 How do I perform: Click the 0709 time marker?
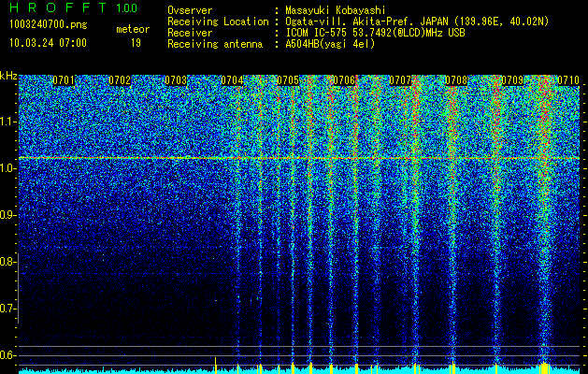[x=512, y=80]
